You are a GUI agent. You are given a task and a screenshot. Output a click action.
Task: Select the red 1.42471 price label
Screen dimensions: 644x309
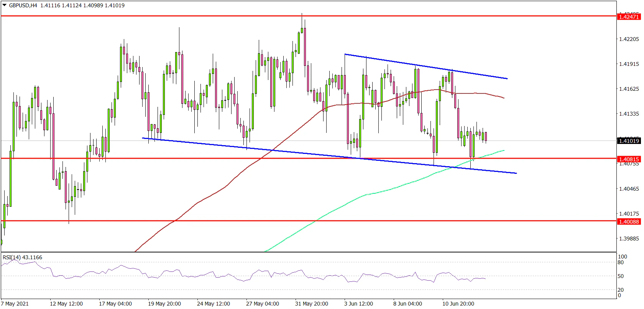(x=629, y=16)
